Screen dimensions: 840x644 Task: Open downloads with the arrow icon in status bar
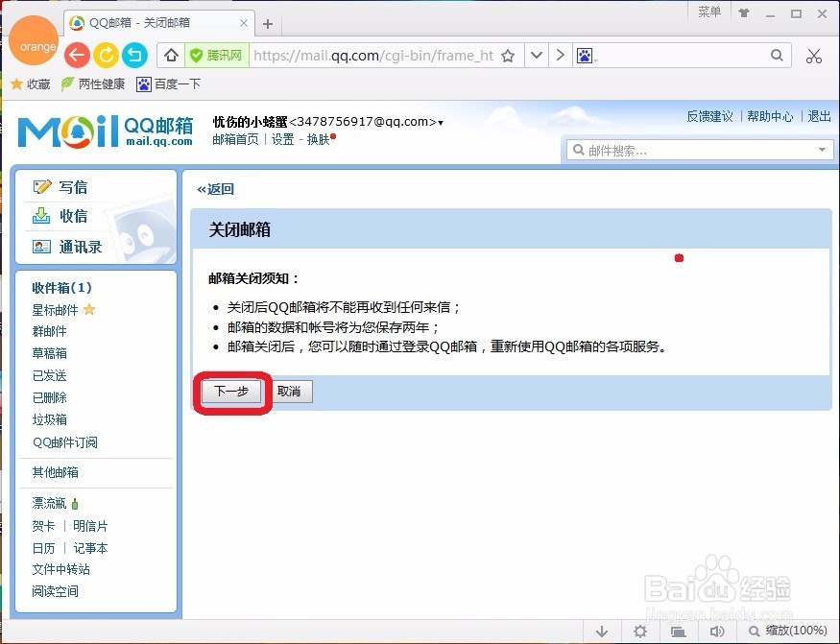tap(602, 632)
